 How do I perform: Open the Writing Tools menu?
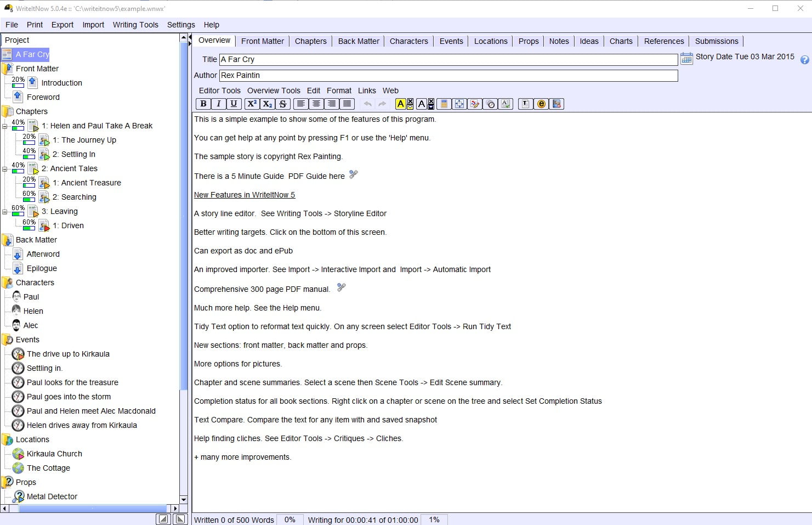[135, 25]
